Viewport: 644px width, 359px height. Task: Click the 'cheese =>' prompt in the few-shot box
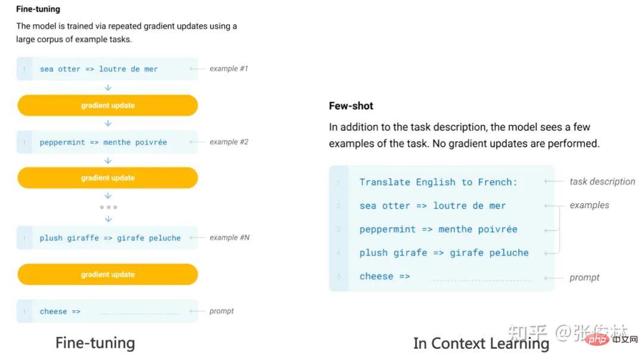385,277
